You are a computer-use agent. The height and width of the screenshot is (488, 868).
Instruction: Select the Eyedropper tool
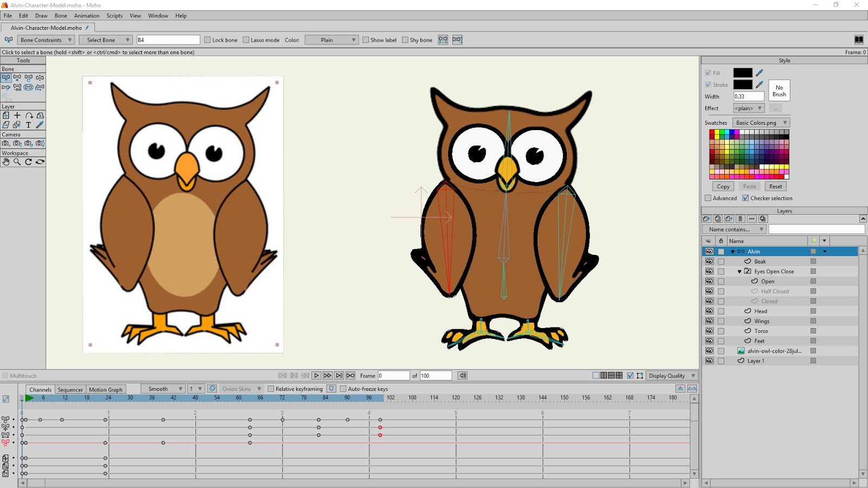(39, 125)
